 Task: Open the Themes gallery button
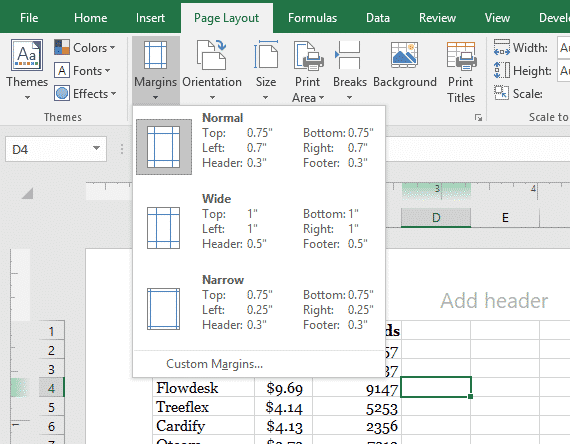coord(27,69)
